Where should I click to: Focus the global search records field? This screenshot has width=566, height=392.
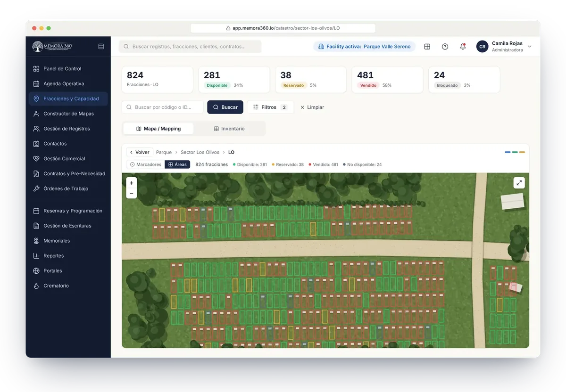[x=190, y=47]
